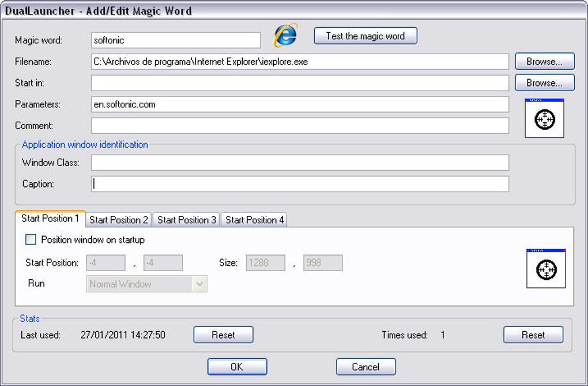Click the Comment text field
The image size is (588, 386).
pos(300,126)
